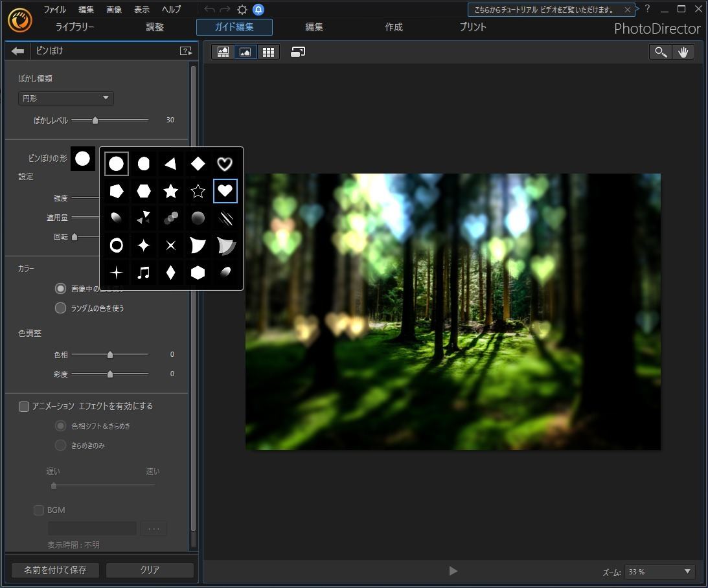Image resolution: width=708 pixels, height=588 pixels.
Task: Choose the ring outline bokeh shape
Action: pyautogui.click(x=117, y=245)
